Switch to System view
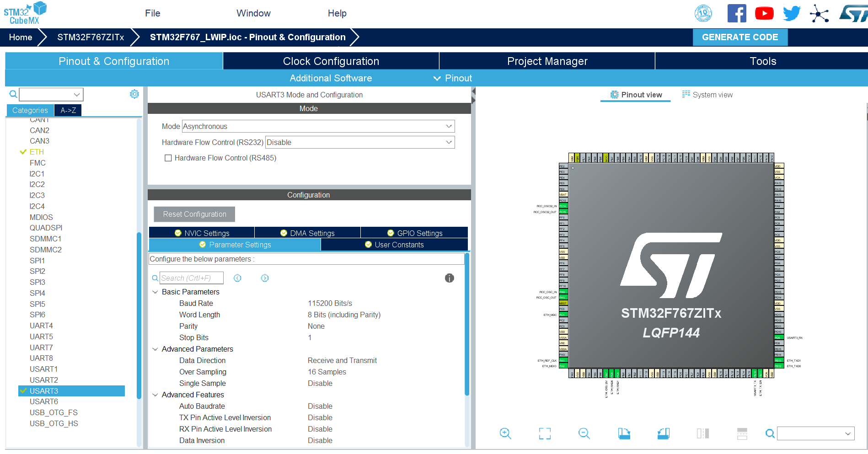Viewport: 868px width, 454px height. pos(707,95)
